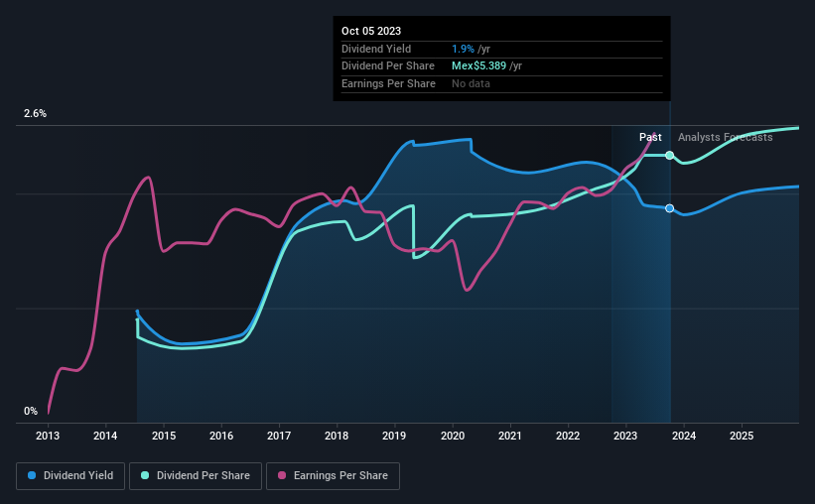Click the 2015 x-axis label
The image size is (815, 504).
tap(164, 436)
